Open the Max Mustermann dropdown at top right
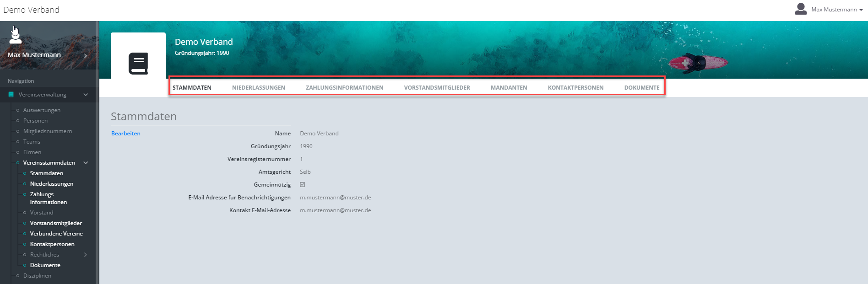This screenshot has height=284, width=868. tap(837, 10)
